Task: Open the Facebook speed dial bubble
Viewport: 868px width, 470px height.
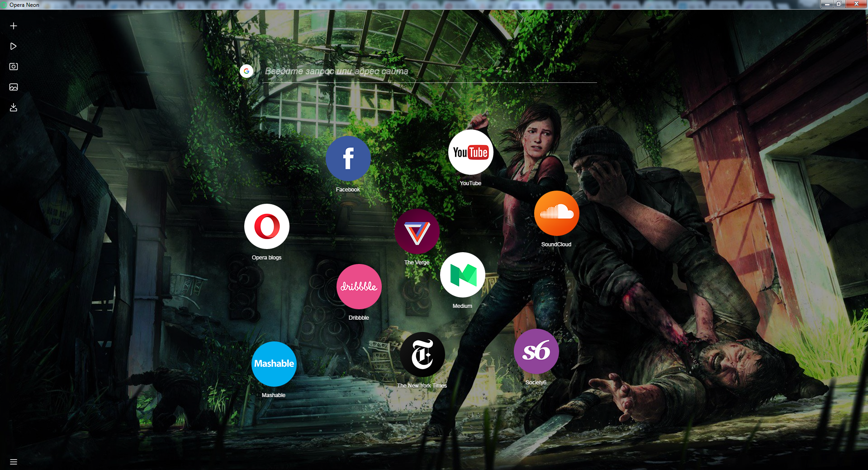Action: coord(348,158)
